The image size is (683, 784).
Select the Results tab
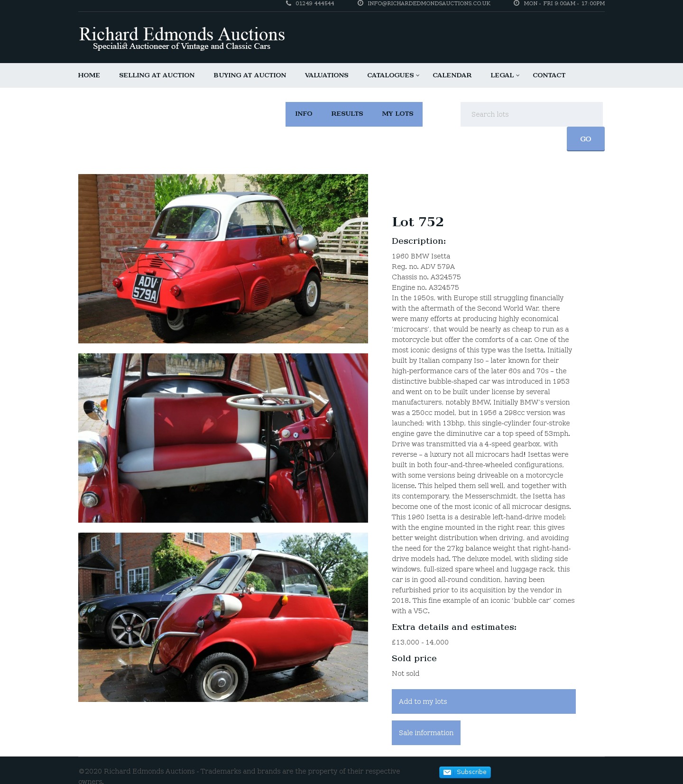coord(347,114)
